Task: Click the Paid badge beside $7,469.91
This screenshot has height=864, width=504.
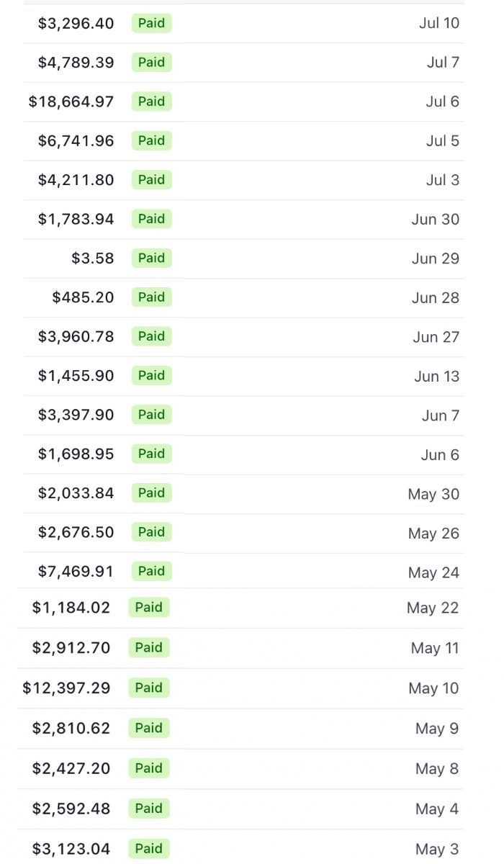Action: (x=151, y=572)
